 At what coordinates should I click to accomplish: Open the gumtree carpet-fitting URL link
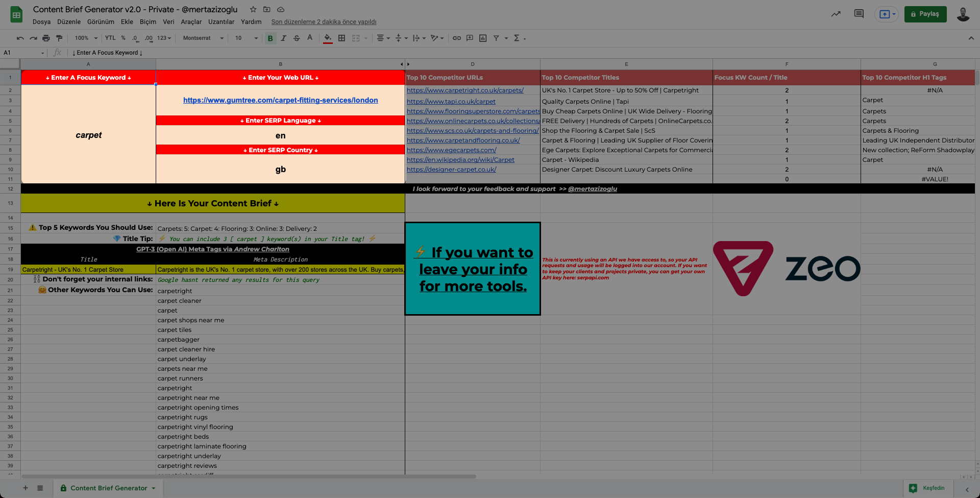[281, 100]
